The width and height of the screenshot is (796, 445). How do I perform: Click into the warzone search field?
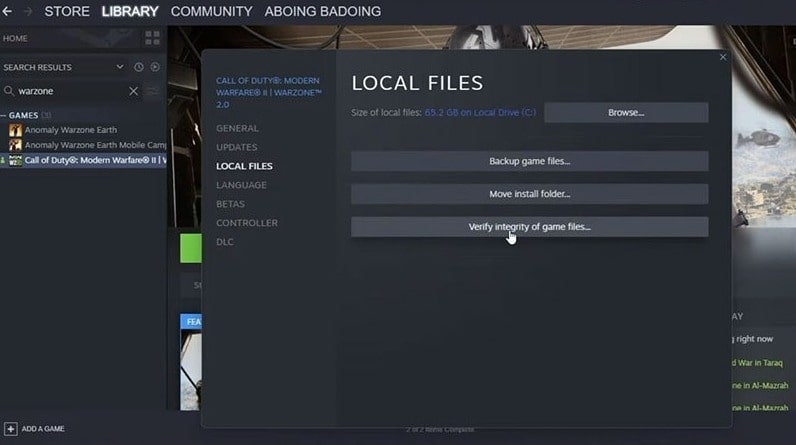pyautogui.click(x=71, y=91)
